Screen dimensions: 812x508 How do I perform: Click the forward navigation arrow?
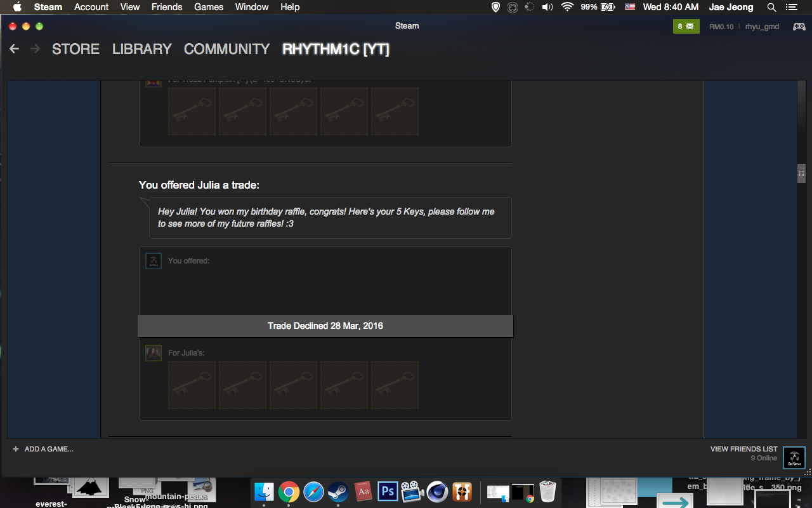tap(35, 49)
